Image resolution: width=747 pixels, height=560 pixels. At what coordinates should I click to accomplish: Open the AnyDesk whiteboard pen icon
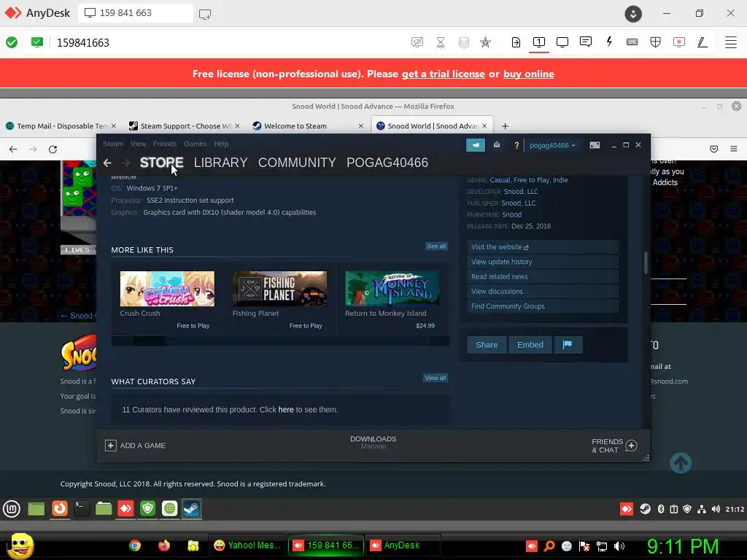(x=703, y=42)
